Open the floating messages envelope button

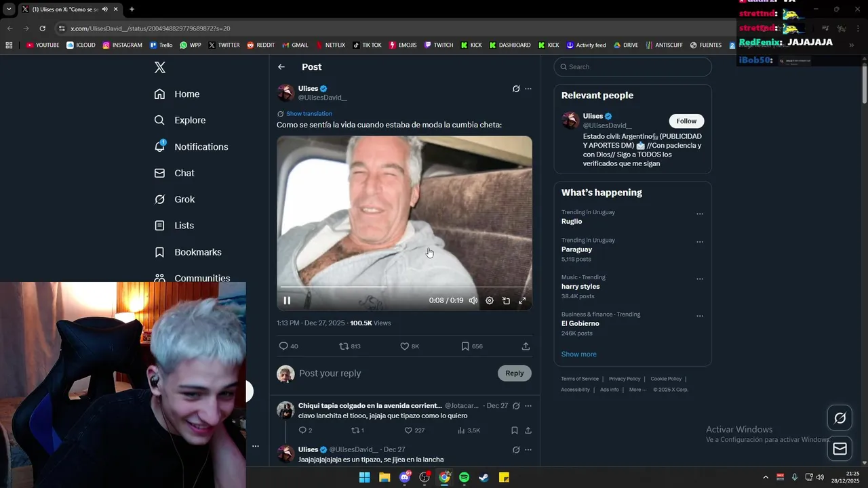tap(840, 449)
